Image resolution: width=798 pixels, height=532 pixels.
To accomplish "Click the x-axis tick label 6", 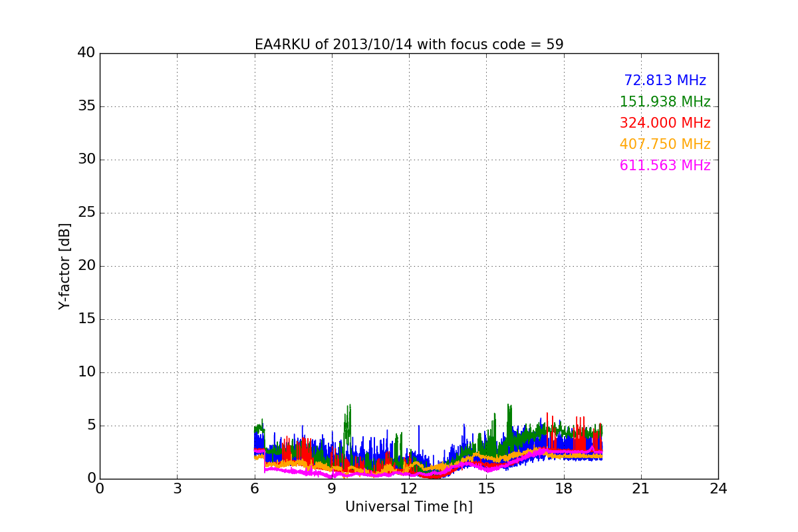I will tap(255, 489).
